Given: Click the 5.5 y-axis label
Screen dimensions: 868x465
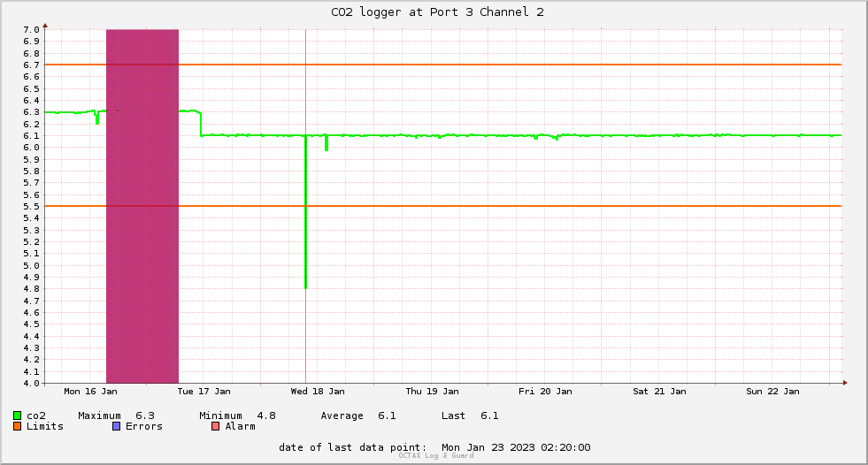Looking at the screenshot, I should coord(31,206).
